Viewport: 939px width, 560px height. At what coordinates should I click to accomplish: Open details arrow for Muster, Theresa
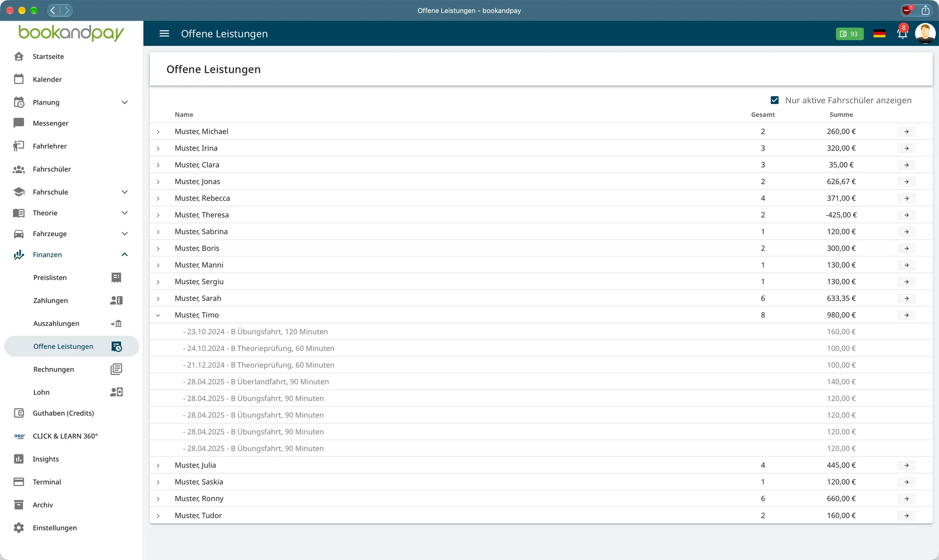pos(906,215)
